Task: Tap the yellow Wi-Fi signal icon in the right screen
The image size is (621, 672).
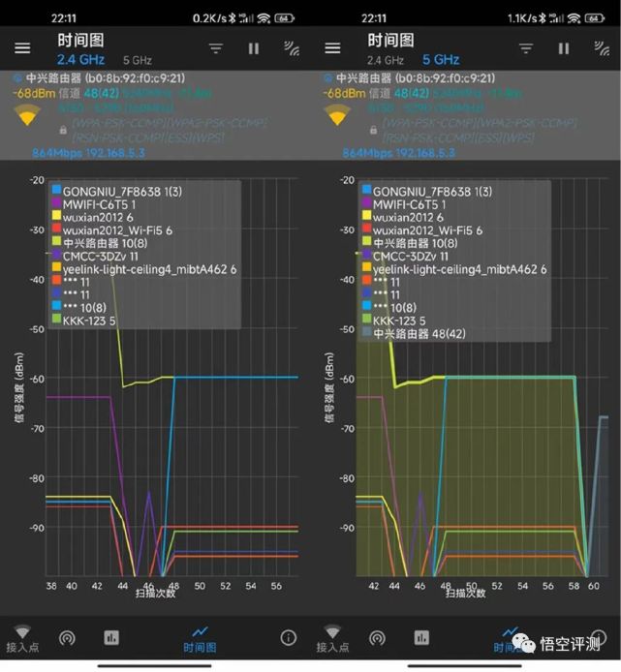Action: click(337, 115)
